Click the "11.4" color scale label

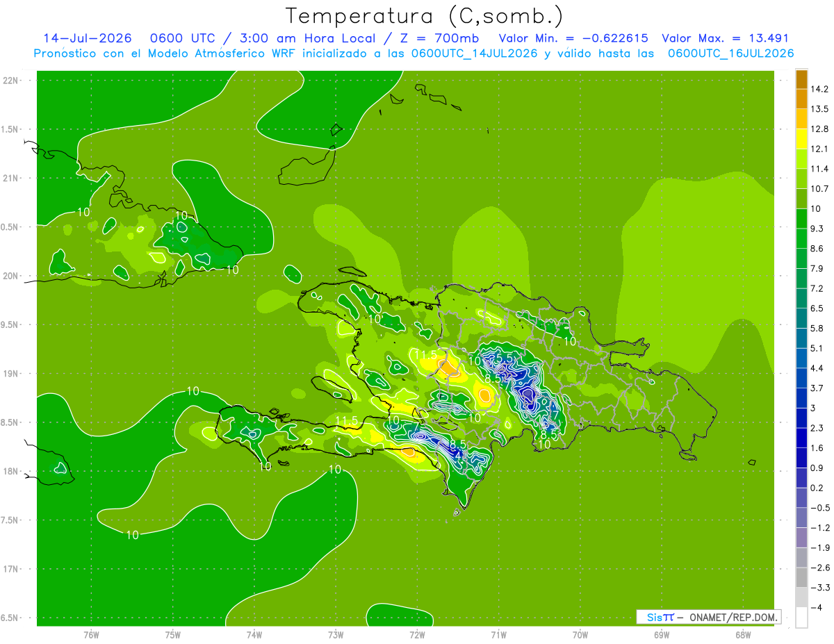[819, 169]
